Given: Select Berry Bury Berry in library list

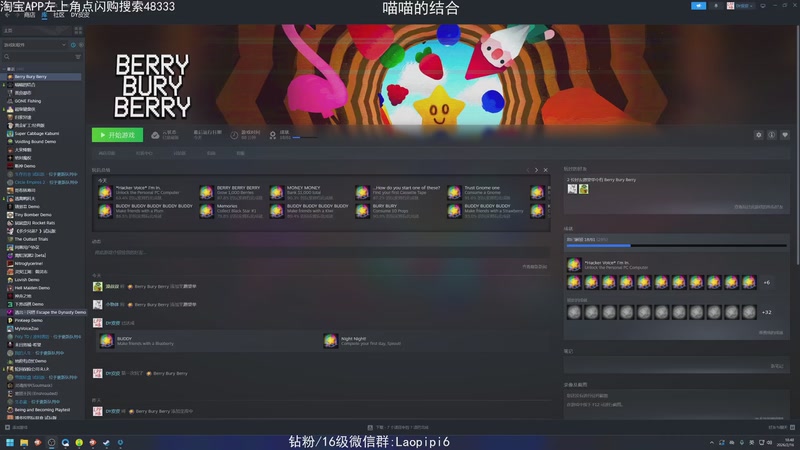Looking at the screenshot, I should (42, 77).
